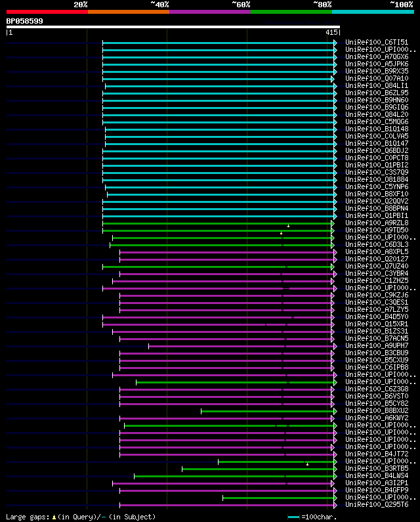The height and width of the screenshot is (522, 420).
Task: Go to the UniRef100_O81884 label
Action: point(377,179)
